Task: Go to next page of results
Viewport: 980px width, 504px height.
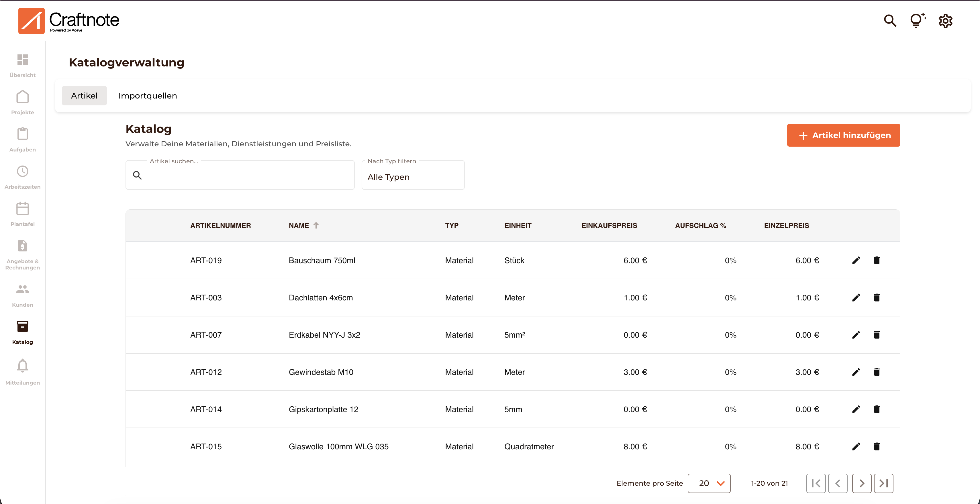Action: tap(862, 483)
